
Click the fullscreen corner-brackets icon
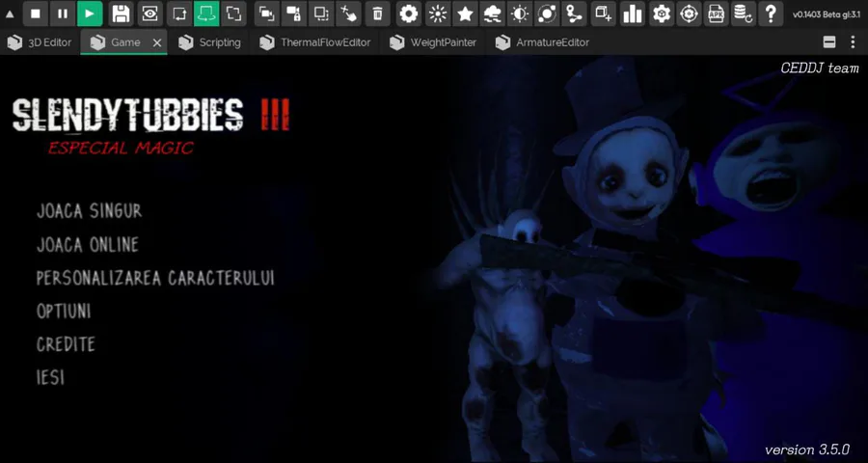click(x=233, y=14)
